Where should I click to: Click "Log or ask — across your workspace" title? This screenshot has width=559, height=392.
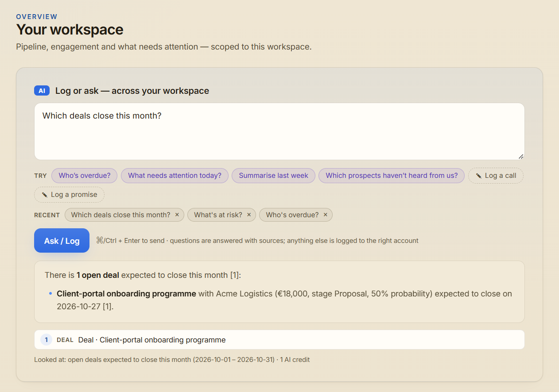tap(132, 91)
